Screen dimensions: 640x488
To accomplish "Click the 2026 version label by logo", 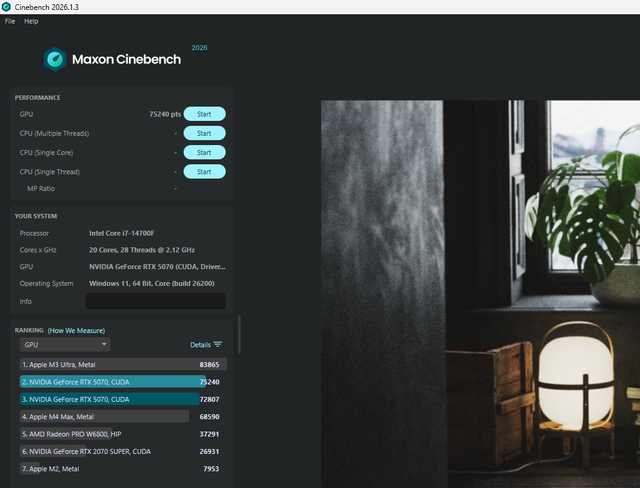I will (x=200, y=48).
